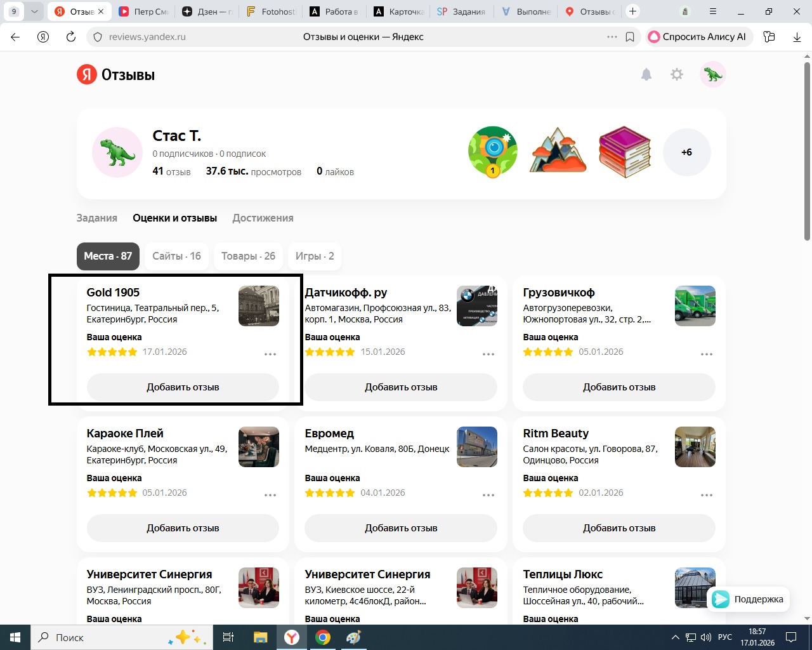This screenshot has height=650, width=812.
Task: Open the Достижения section
Action: click(263, 218)
